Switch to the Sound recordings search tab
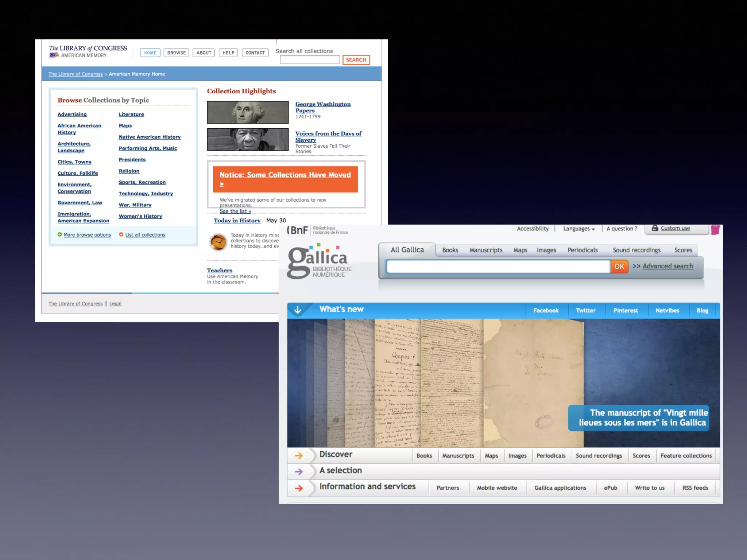The width and height of the screenshot is (747, 560). pyautogui.click(x=636, y=250)
